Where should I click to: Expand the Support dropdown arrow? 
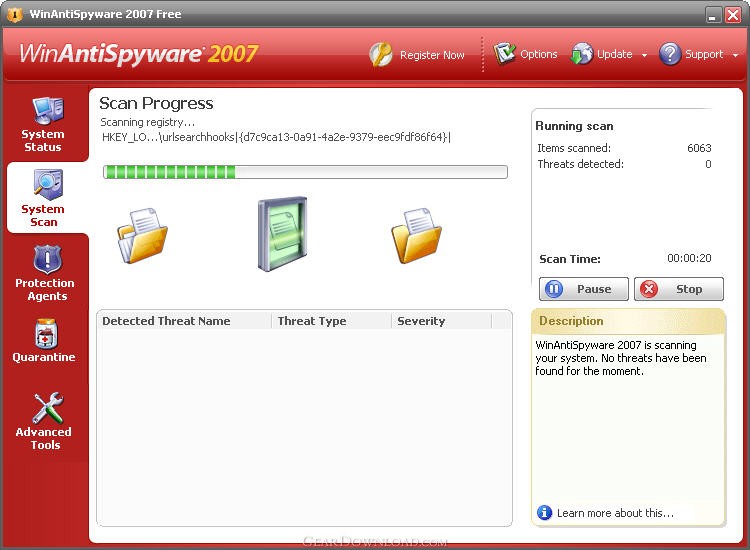(735, 55)
